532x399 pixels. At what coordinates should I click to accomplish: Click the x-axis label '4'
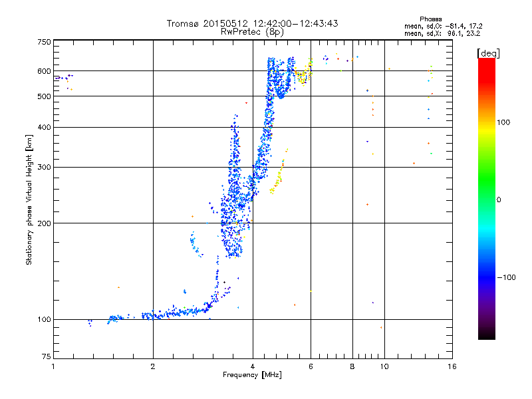tap(253, 366)
